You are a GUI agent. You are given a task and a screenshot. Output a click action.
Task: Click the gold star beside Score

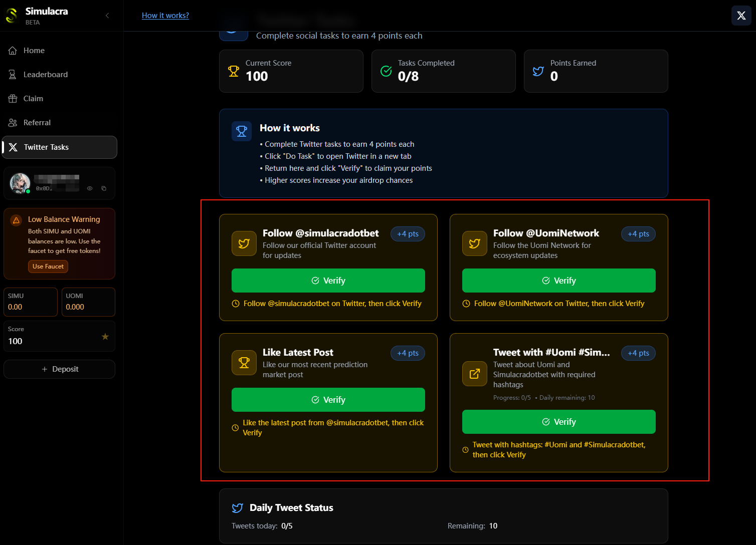(105, 337)
